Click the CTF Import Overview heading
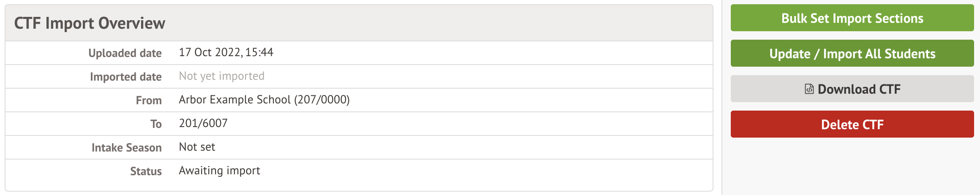980x195 pixels. tap(90, 23)
